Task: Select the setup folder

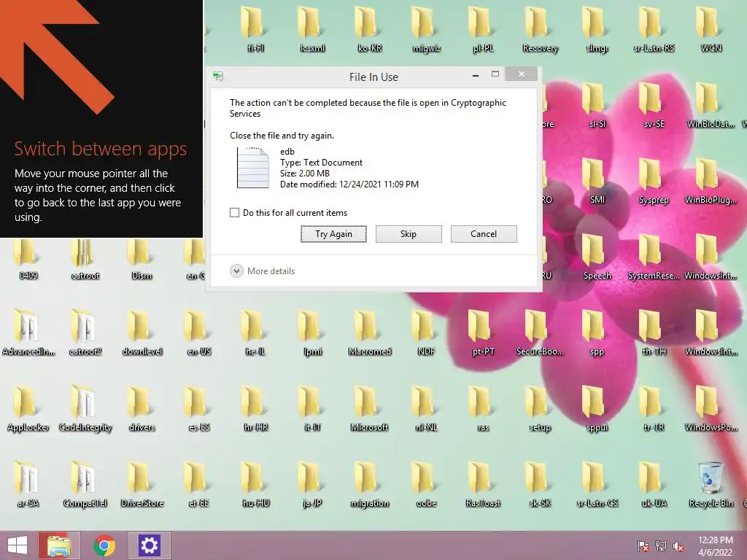Action: click(x=539, y=408)
